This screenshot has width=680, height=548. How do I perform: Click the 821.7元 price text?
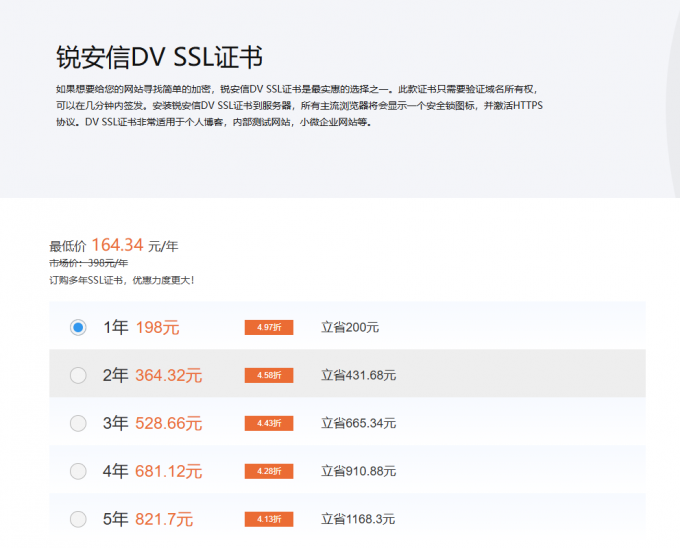164,519
